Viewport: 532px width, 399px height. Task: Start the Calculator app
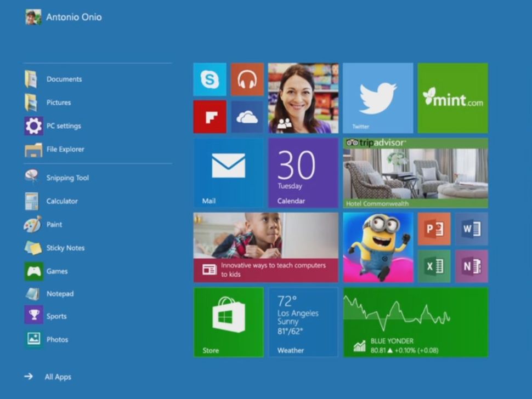tap(61, 201)
